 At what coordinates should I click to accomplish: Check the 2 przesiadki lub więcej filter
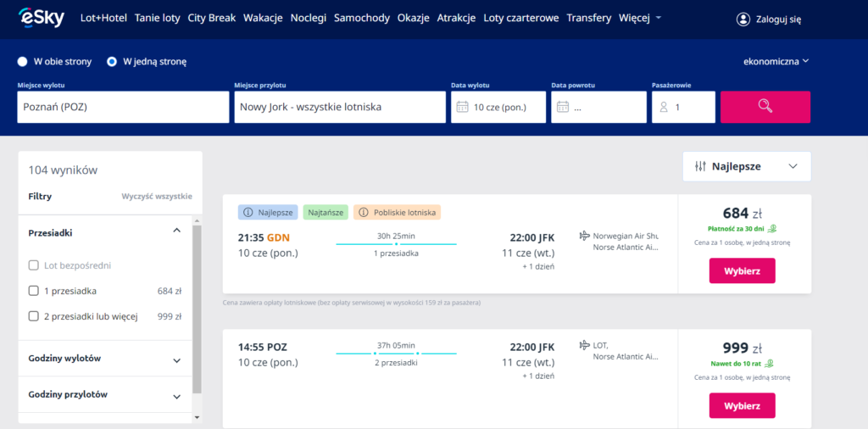coord(34,316)
